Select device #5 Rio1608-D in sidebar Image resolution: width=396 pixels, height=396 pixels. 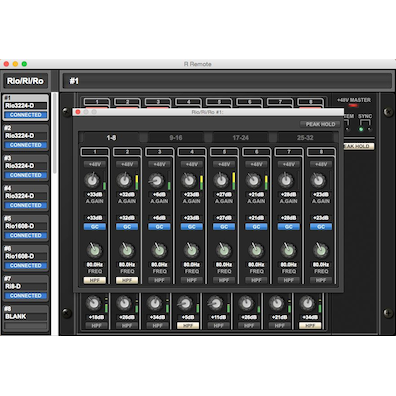(25, 228)
